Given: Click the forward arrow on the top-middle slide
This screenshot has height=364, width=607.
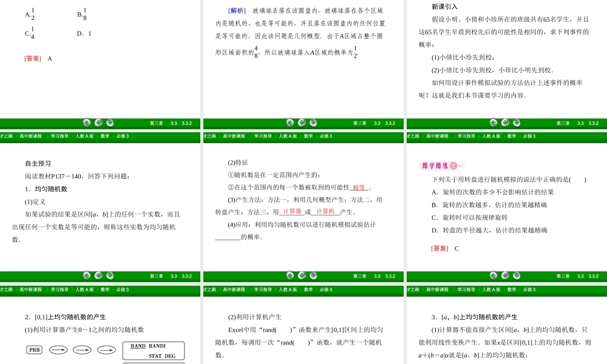Looking at the screenshot, I should (x=313, y=123).
